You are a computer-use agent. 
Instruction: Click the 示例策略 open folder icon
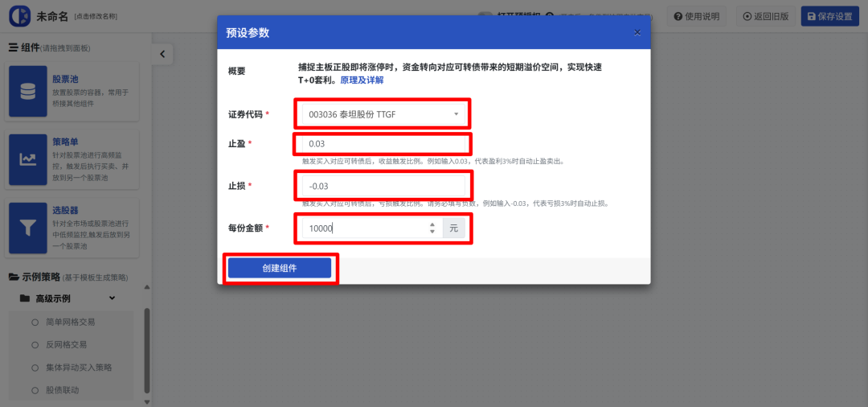click(x=14, y=277)
